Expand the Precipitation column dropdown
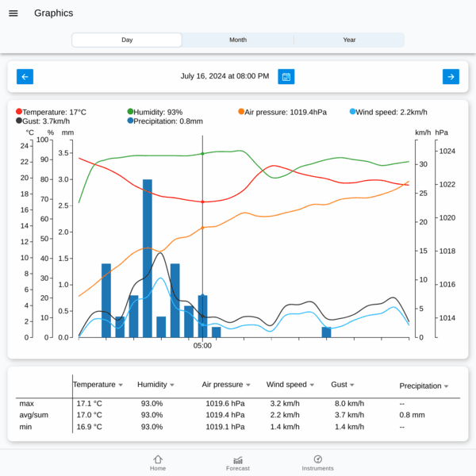476x476 pixels. [446, 386]
